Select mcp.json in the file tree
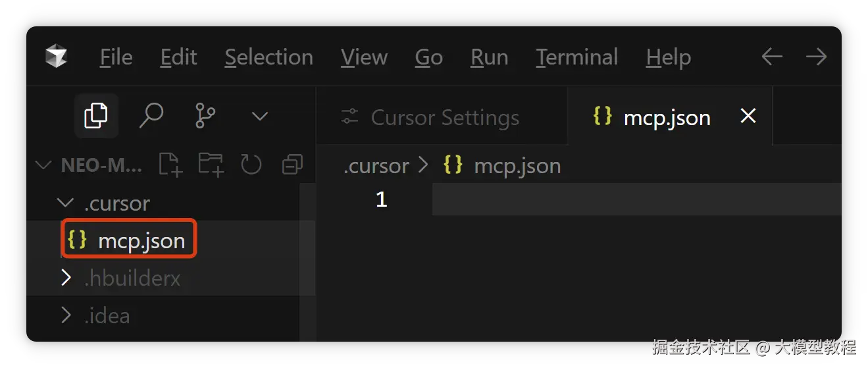This screenshot has height=368, width=868. pyautogui.click(x=141, y=240)
